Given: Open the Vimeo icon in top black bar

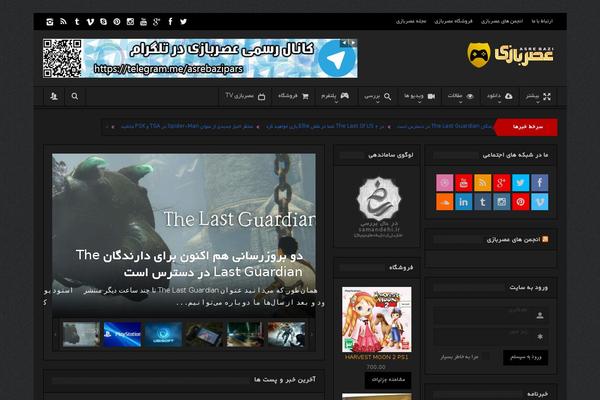Looking at the screenshot, I should (90, 21).
